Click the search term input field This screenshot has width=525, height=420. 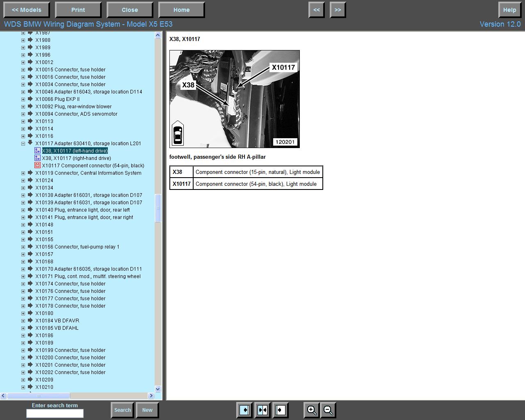pyautogui.click(x=55, y=413)
